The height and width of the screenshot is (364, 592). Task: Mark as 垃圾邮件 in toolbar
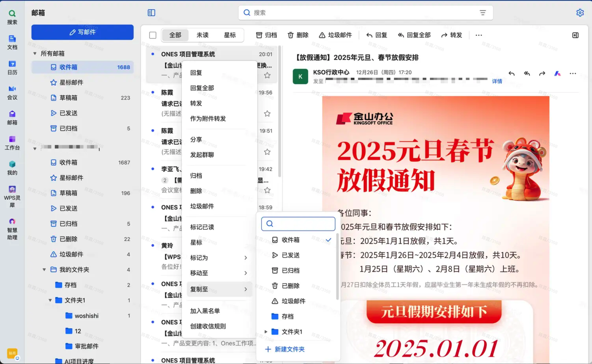335,35
